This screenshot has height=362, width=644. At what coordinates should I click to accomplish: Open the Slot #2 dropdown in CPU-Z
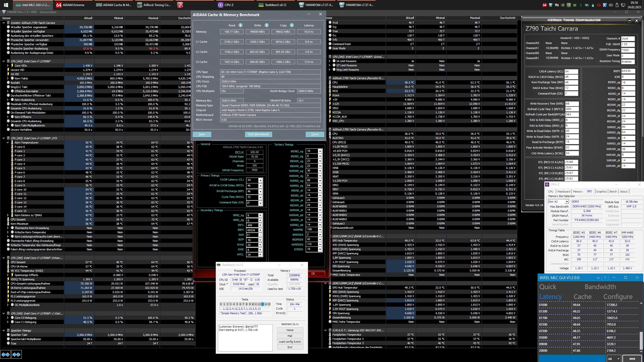567,202
